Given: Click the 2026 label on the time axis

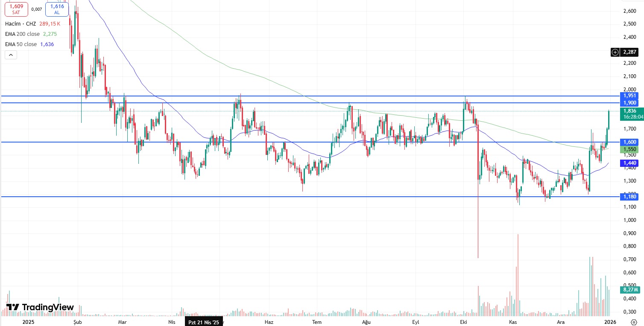Looking at the screenshot, I should tap(610, 322).
